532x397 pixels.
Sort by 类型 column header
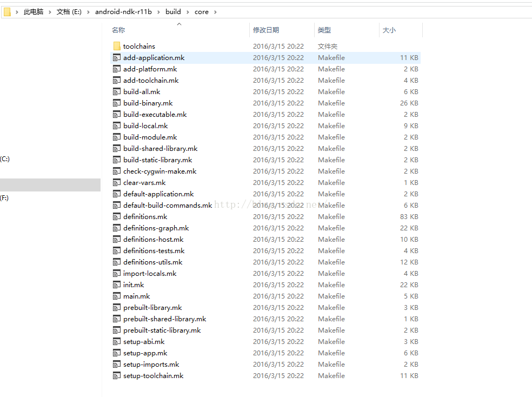tap(324, 30)
